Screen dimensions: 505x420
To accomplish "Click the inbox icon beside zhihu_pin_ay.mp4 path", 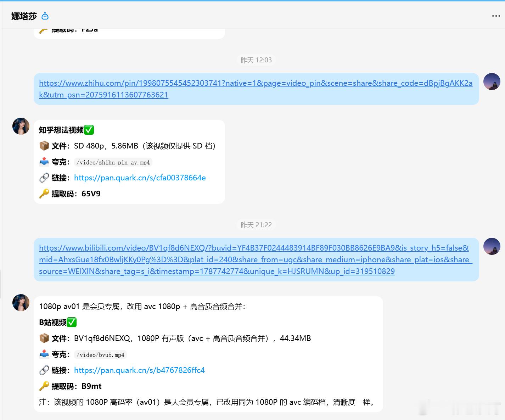I will pos(44,162).
